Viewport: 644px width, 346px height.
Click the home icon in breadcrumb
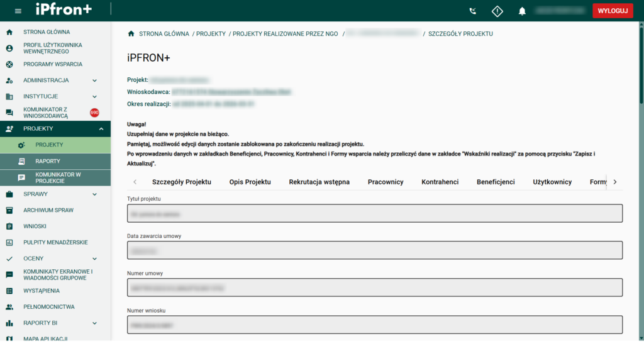pos(131,34)
